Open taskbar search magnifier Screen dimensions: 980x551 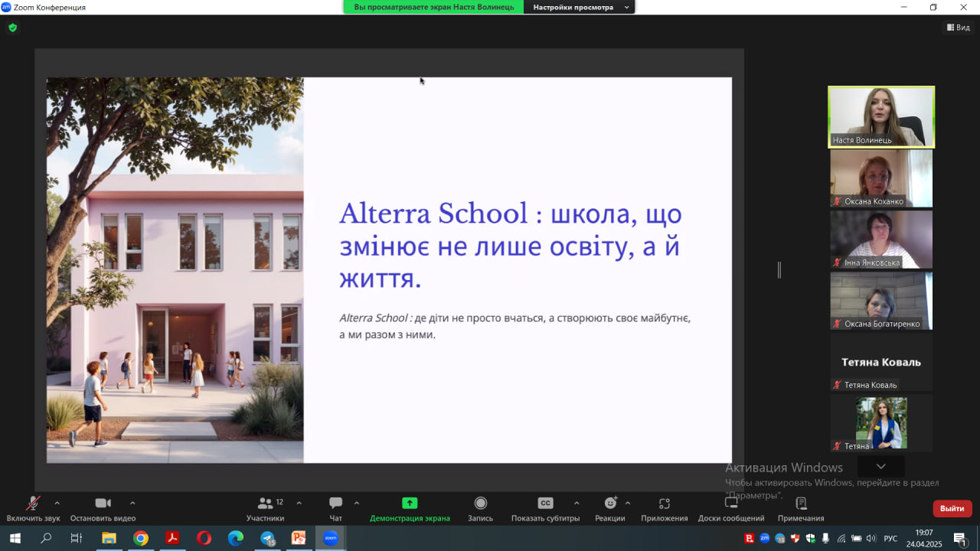point(46,538)
